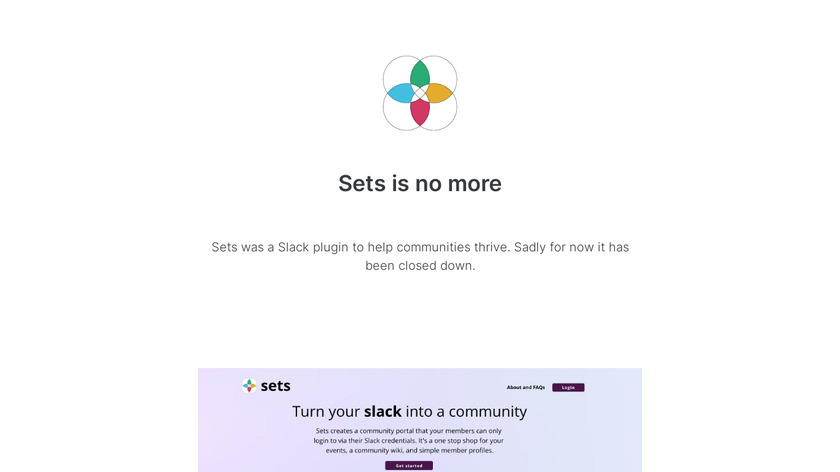840x472 pixels.
Task: Click the "Sets creates a community portal" description
Action: (409, 440)
